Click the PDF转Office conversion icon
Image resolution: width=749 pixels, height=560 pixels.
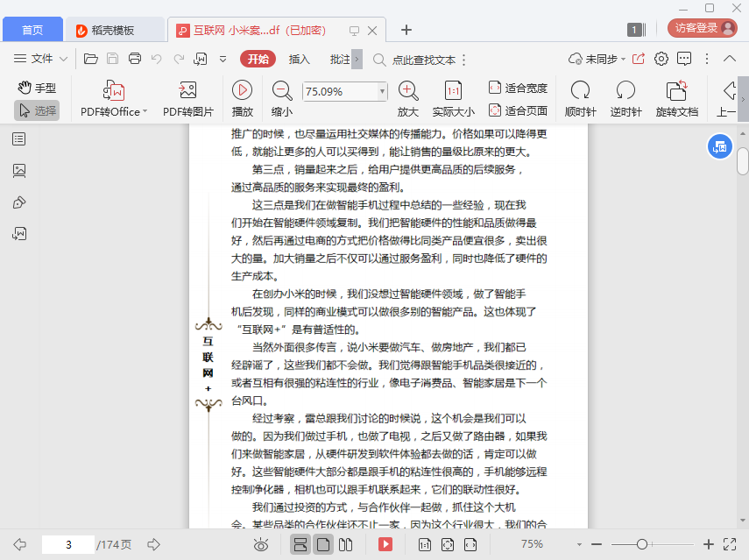point(114,90)
